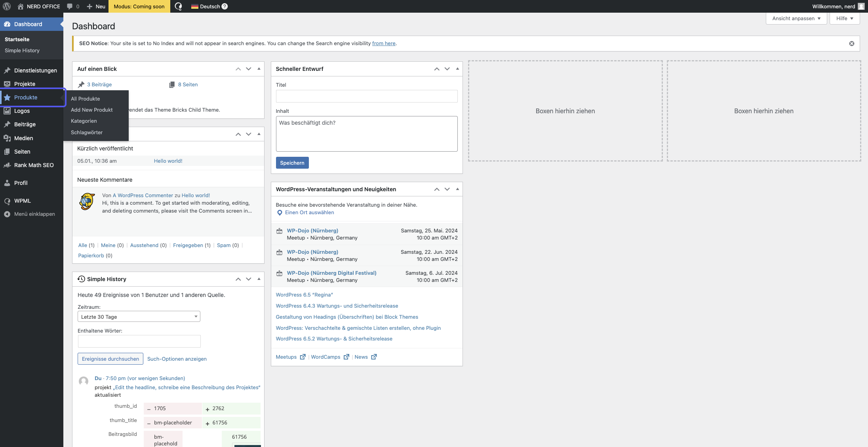Open the Edit the headline project history link

click(x=187, y=387)
